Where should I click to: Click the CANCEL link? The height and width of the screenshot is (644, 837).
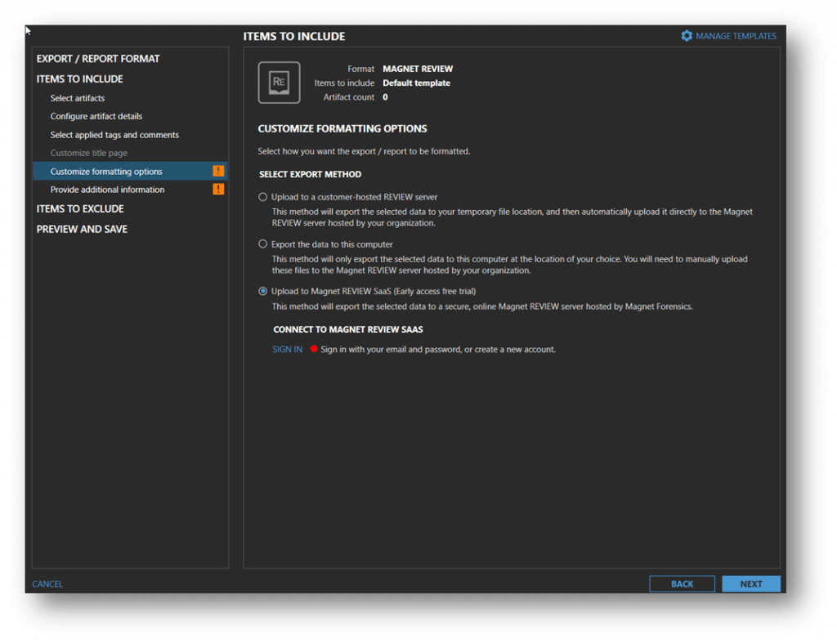(47, 584)
